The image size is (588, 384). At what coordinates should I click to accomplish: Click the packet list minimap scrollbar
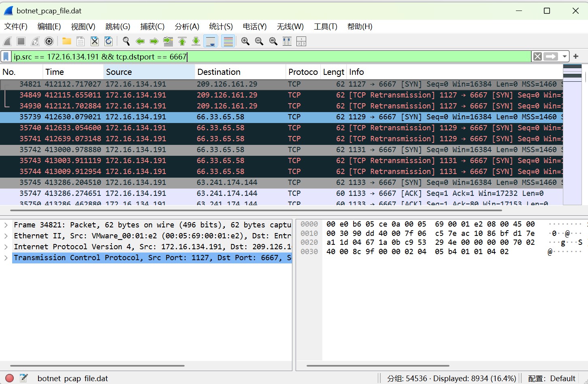[572, 134]
